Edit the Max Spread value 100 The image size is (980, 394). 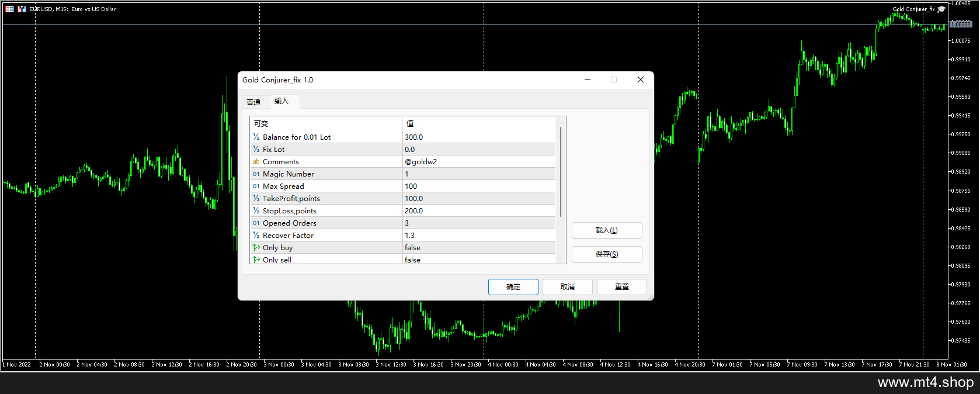[x=479, y=186]
